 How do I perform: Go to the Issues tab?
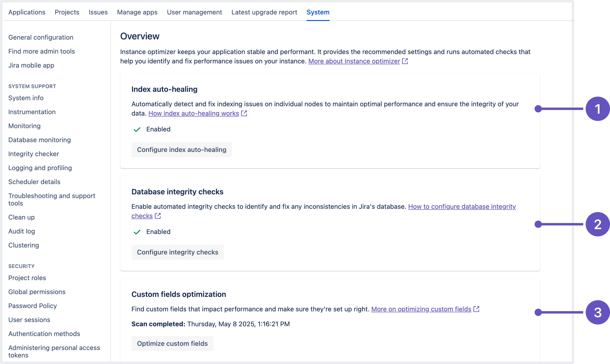(x=98, y=12)
